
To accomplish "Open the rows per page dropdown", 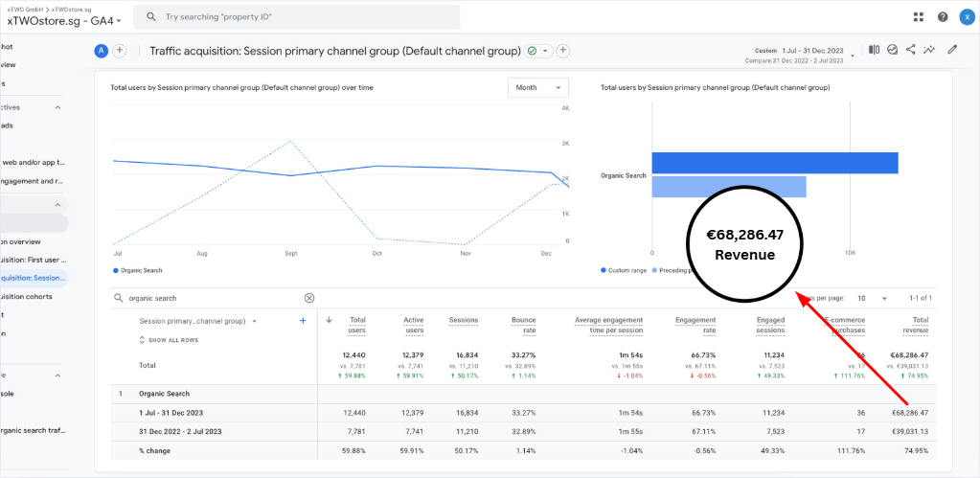I will click(x=871, y=298).
